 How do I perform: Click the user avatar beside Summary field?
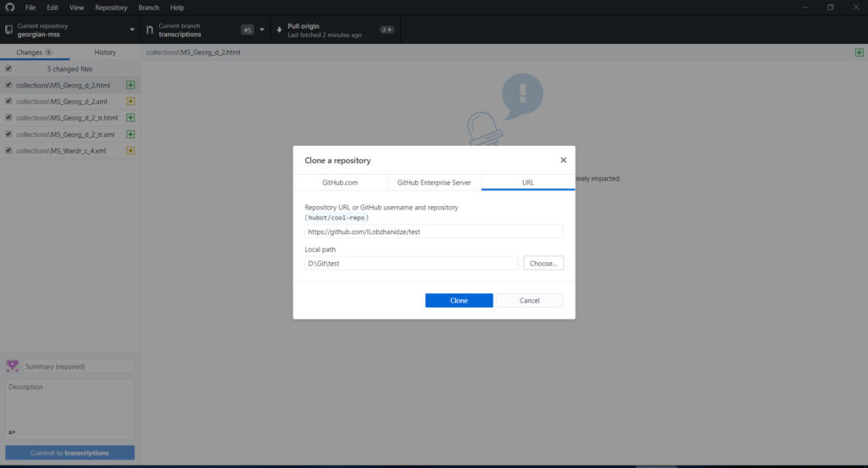[13, 366]
